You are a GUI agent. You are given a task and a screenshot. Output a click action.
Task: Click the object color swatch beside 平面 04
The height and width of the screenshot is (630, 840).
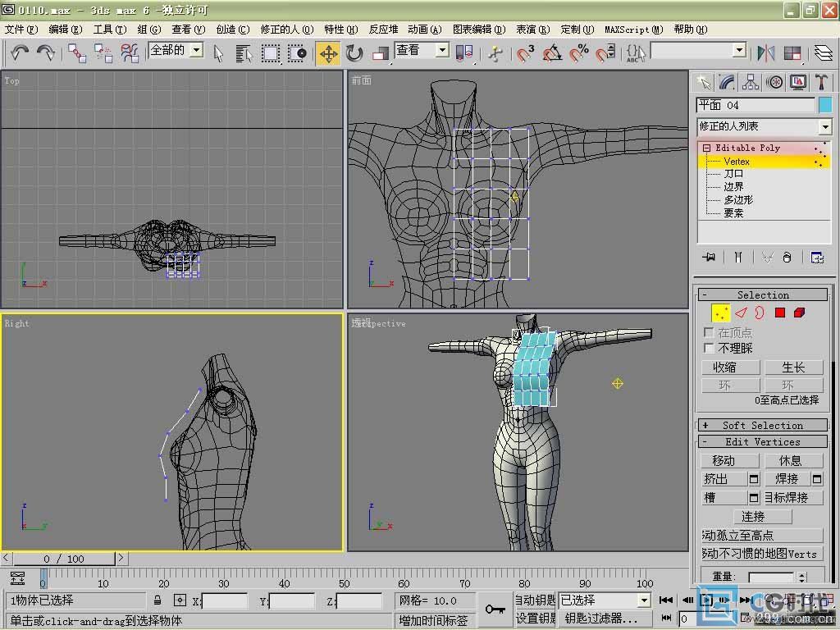[x=825, y=105]
